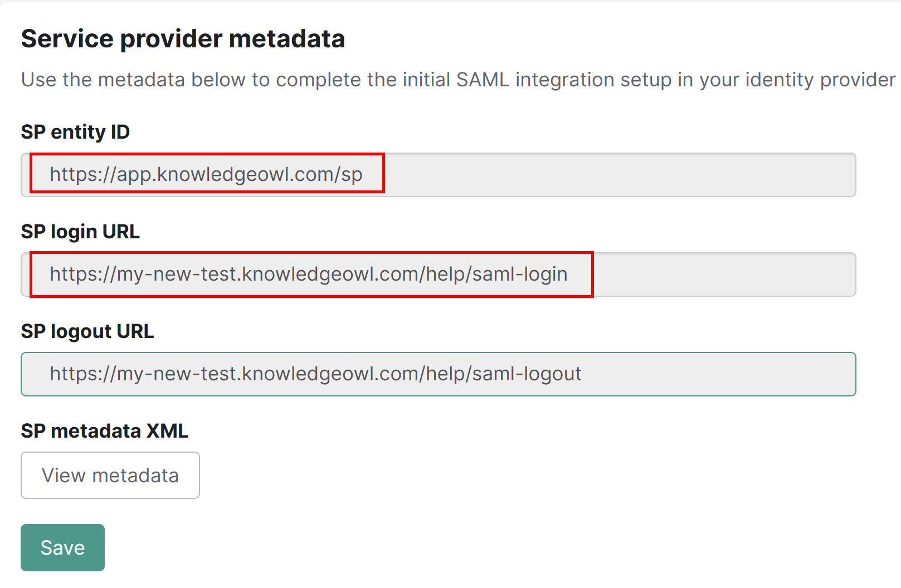The height and width of the screenshot is (588, 901).
Task: Save the service provider metadata settings
Action: [x=62, y=547]
